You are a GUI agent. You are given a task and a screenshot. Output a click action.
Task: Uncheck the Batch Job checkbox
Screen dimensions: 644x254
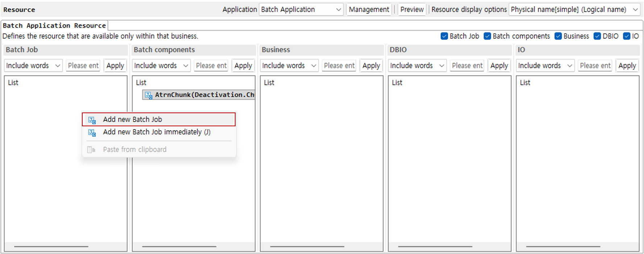click(444, 36)
